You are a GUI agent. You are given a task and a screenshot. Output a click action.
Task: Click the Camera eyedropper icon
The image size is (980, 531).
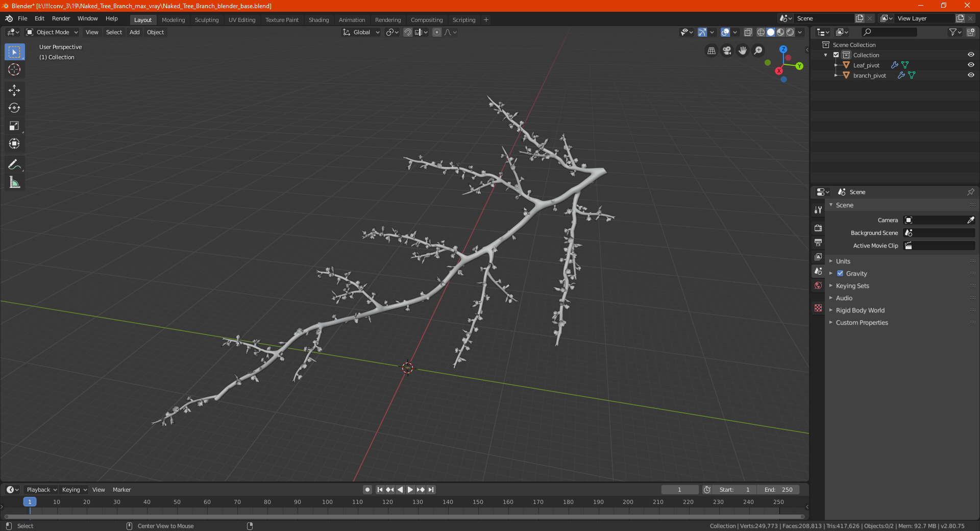[970, 220]
